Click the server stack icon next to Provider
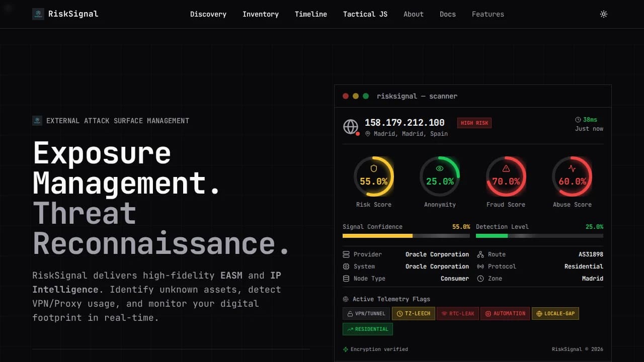The width and height of the screenshot is (644, 362). 346,254
